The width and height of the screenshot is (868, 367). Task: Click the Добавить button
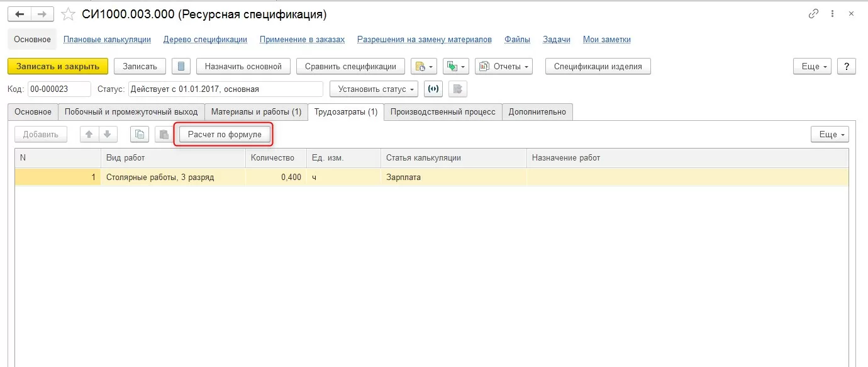click(x=41, y=134)
